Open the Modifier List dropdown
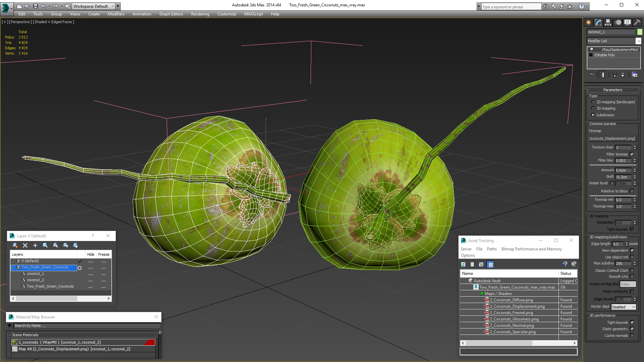This screenshot has width=644, height=362. point(638,41)
